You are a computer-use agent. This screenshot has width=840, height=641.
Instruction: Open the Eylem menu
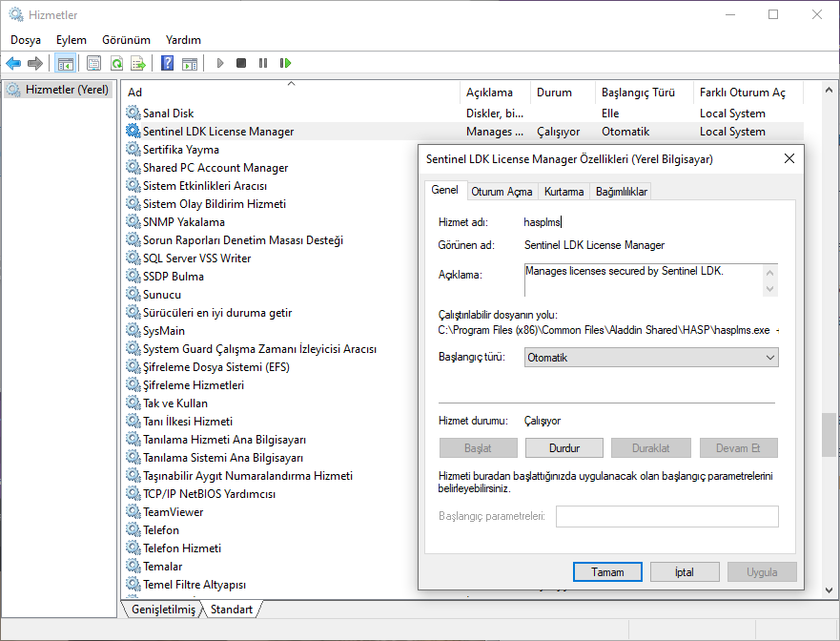pos(71,40)
